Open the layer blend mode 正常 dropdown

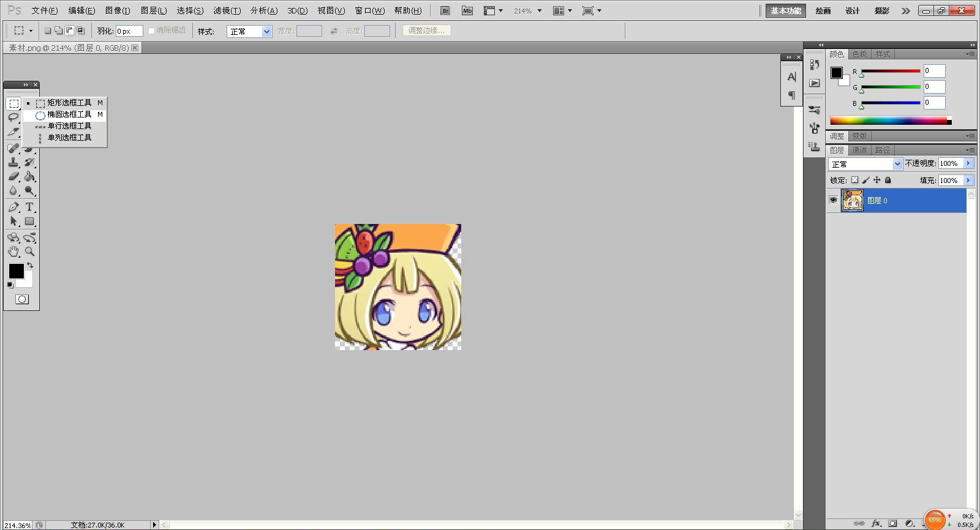tap(865, 164)
